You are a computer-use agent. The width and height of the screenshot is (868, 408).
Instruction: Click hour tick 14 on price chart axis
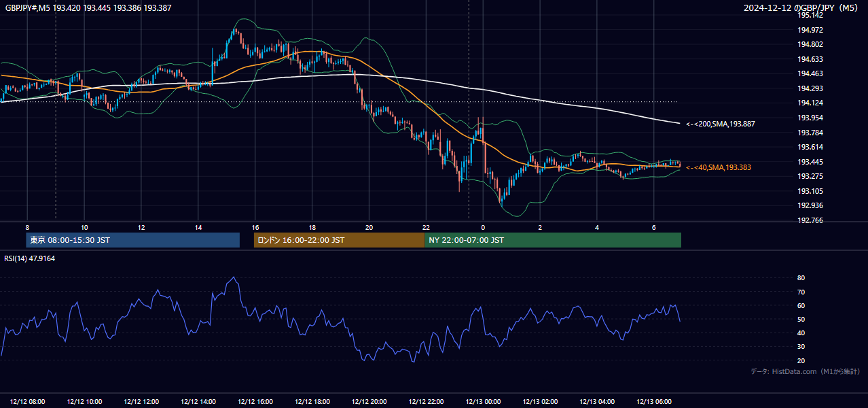(198, 227)
